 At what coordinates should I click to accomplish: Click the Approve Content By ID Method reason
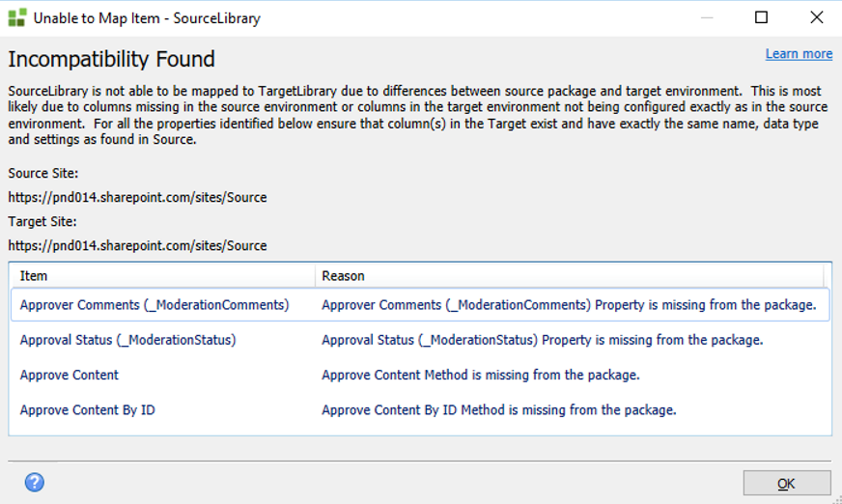499,409
